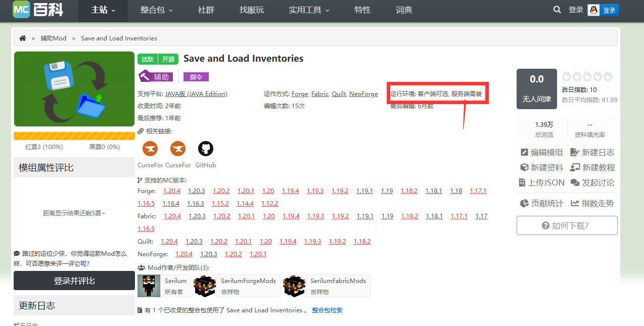This screenshot has width=644, height=326.
Task: Click the 更新日志 section header
Action: [x=74, y=305]
